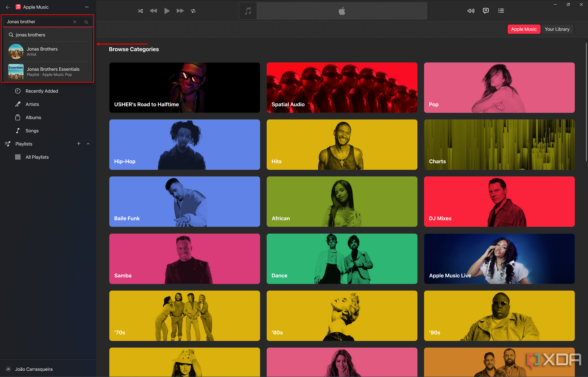This screenshot has height=377, width=588.
Task: Select the Jonas Brothers artist suggestion
Action: click(x=42, y=51)
